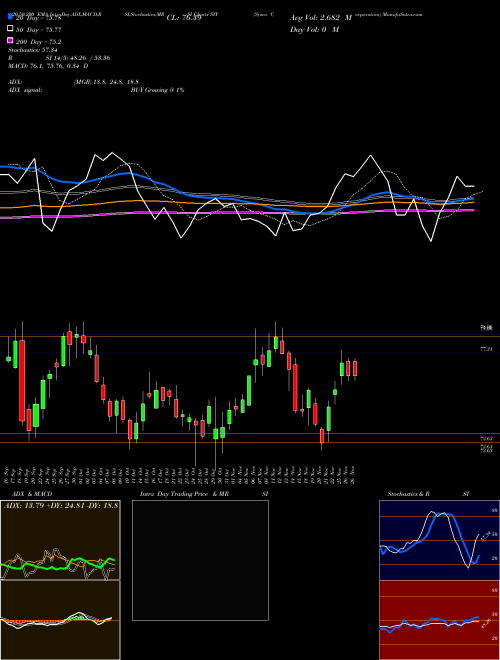
Task: Click the 'Day Vol: 0 M' label
Action: coord(314,29)
